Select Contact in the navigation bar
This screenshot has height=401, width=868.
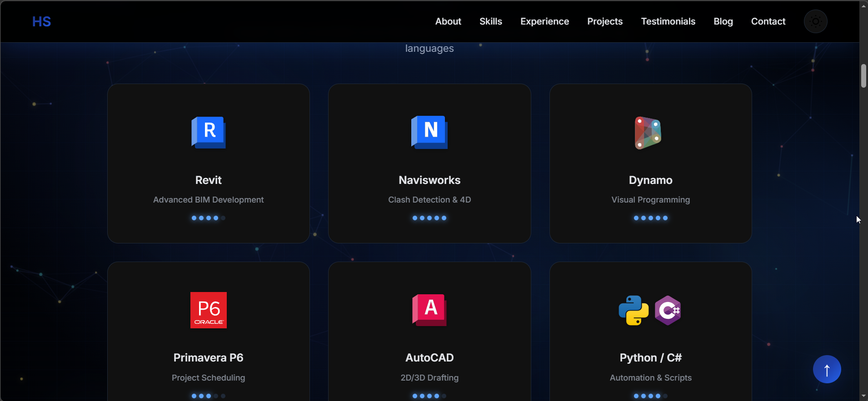point(768,21)
